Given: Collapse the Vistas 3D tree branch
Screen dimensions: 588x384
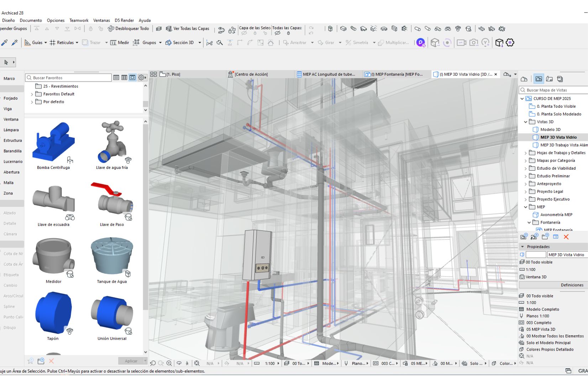Looking at the screenshot, I should point(526,122).
